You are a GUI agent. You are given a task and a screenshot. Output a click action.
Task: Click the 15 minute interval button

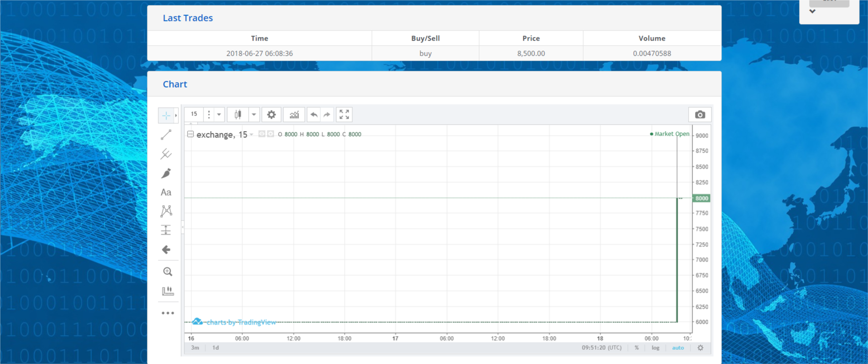[194, 114]
